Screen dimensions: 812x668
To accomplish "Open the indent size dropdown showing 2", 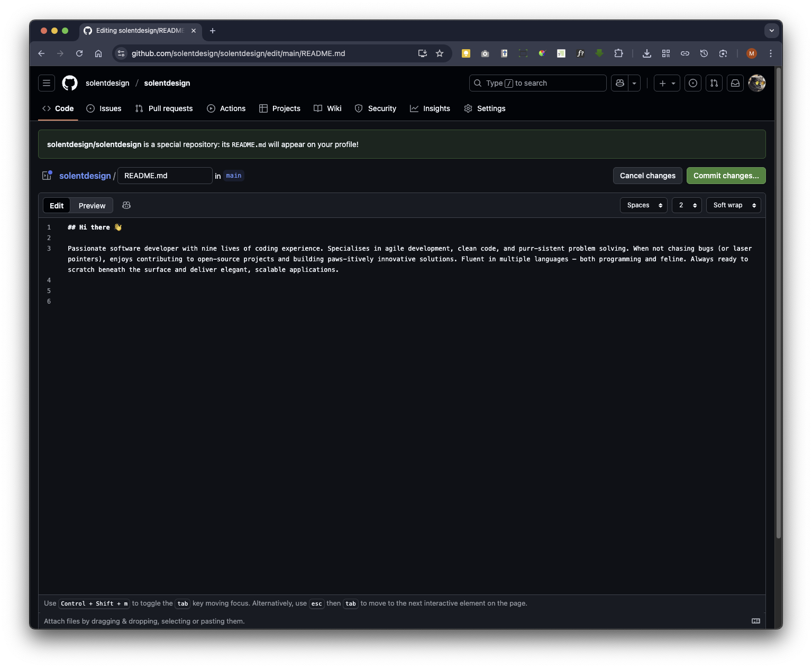I will pyautogui.click(x=687, y=205).
